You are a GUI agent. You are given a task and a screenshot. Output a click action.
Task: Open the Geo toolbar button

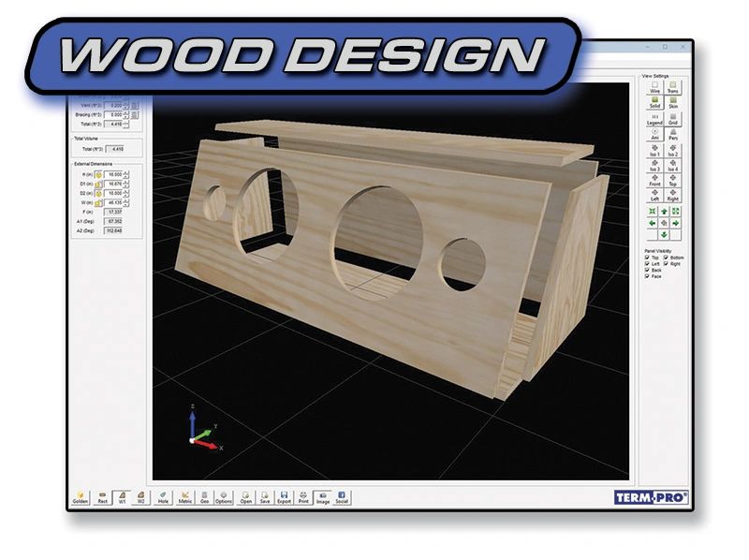pyautogui.click(x=204, y=497)
